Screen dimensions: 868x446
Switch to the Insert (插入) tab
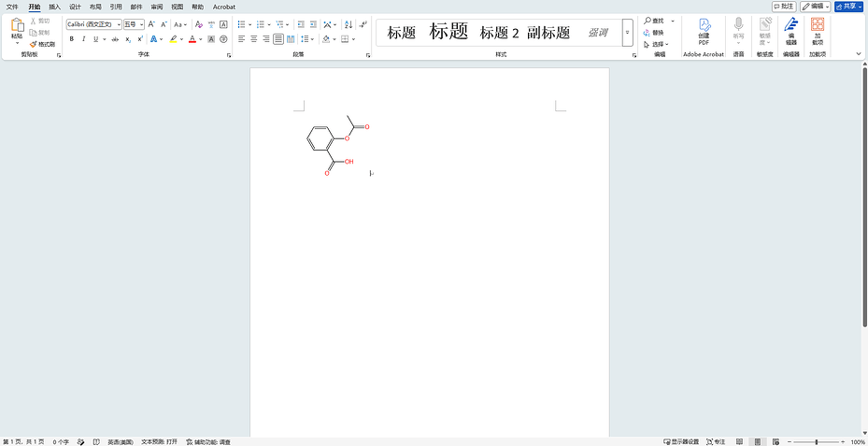click(55, 7)
